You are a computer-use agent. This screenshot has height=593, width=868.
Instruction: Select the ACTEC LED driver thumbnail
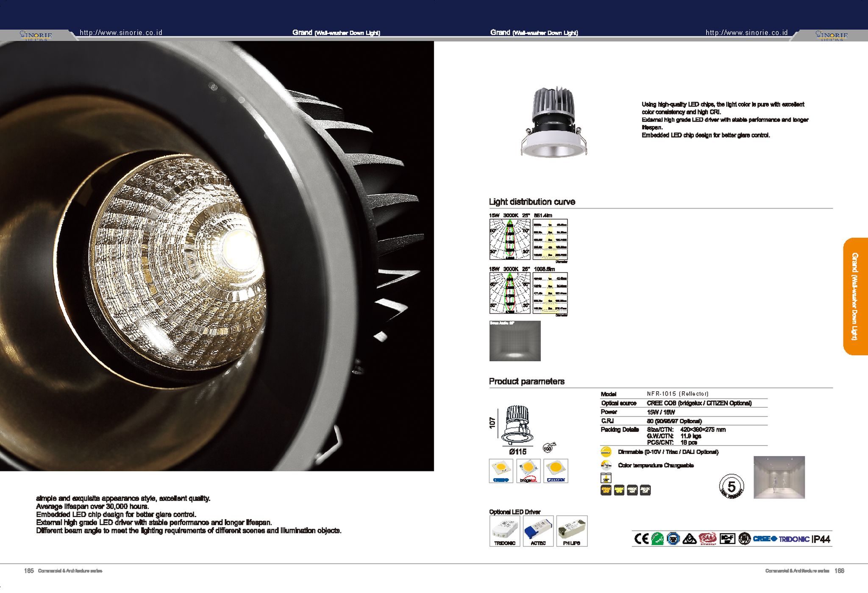(538, 531)
